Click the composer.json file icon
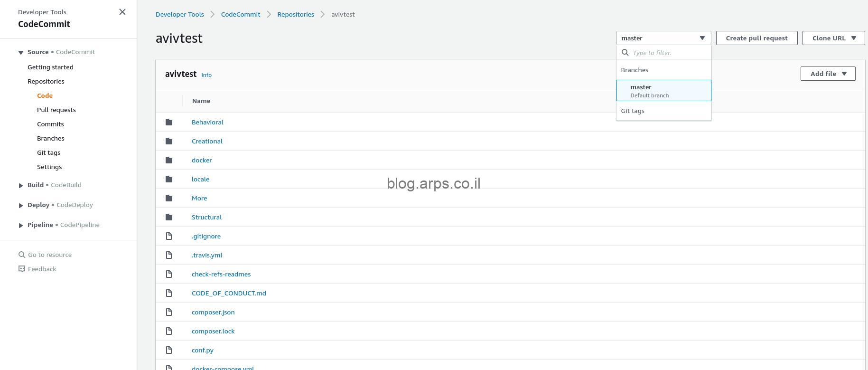868x370 pixels. [x=169, y=312]
